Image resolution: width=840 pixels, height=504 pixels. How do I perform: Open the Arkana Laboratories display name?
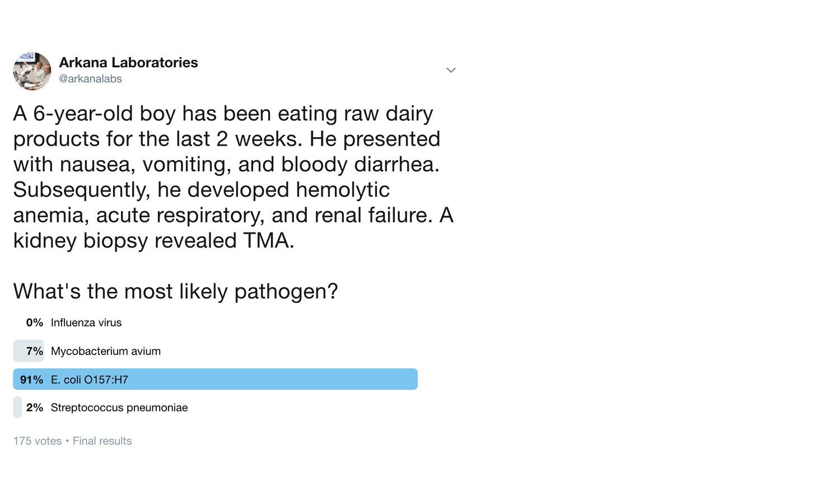click(x=128, y=62)
